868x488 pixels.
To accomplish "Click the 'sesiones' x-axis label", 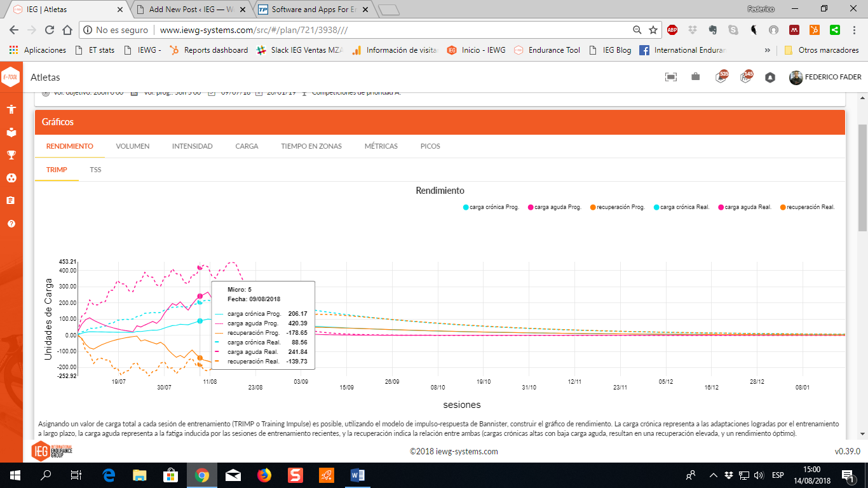I will (462, 405).
